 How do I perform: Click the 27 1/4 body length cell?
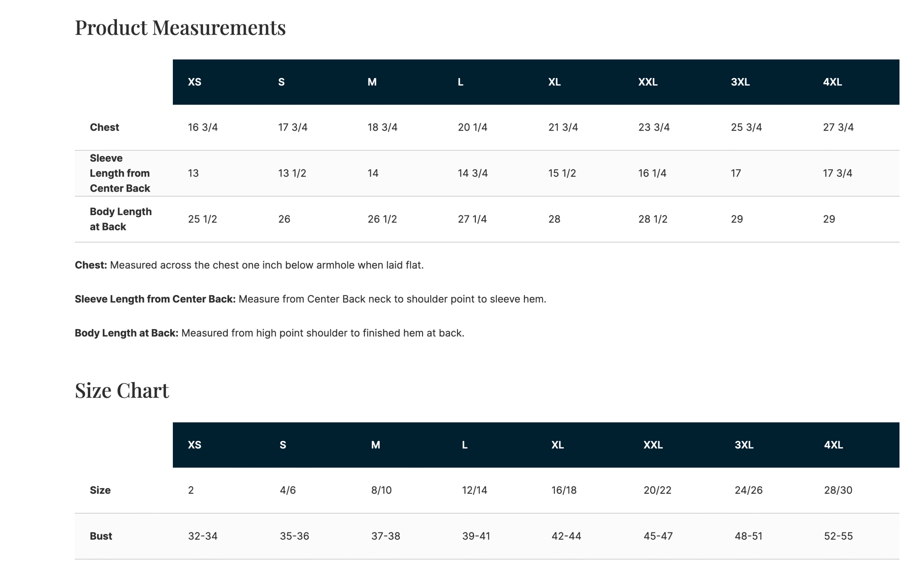[472, 219]
